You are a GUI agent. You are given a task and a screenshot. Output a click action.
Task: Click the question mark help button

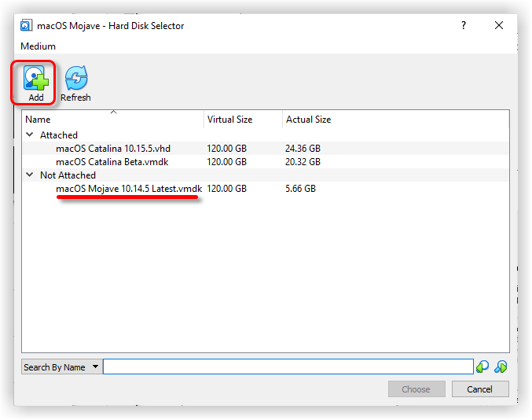tap(464, 25)
